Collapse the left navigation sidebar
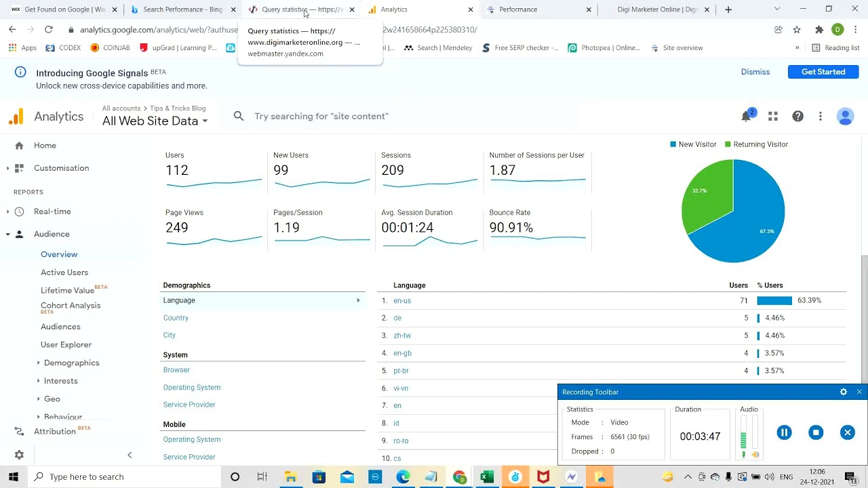 point(130,455)
